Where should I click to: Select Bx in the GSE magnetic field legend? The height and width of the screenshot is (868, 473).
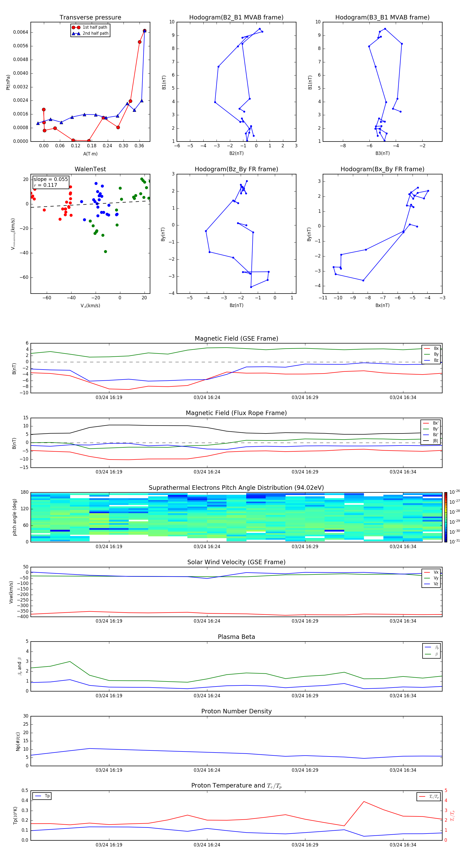point(431,349)
